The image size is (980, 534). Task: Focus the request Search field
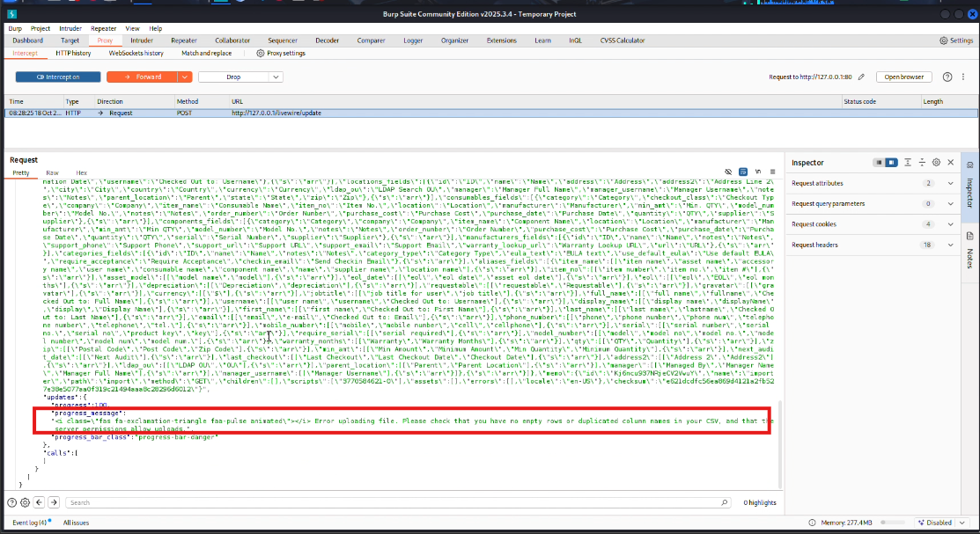point(397,502)
